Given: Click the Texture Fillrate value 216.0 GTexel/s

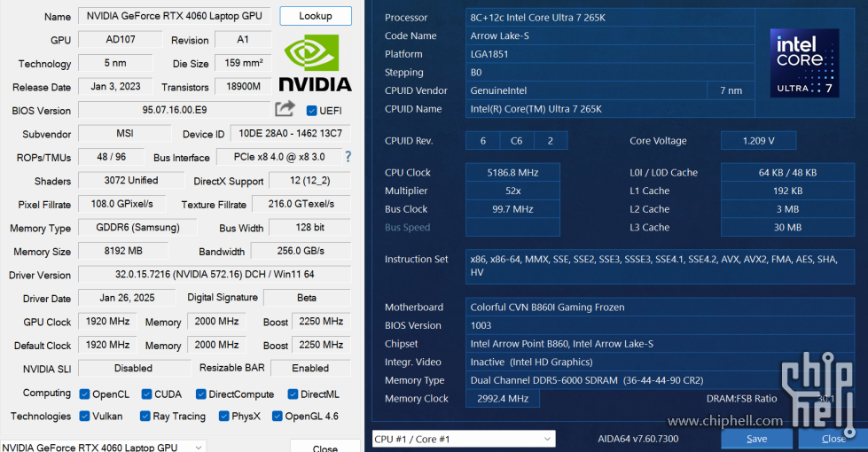Looking at the screenshot, I should pos(301,204).
